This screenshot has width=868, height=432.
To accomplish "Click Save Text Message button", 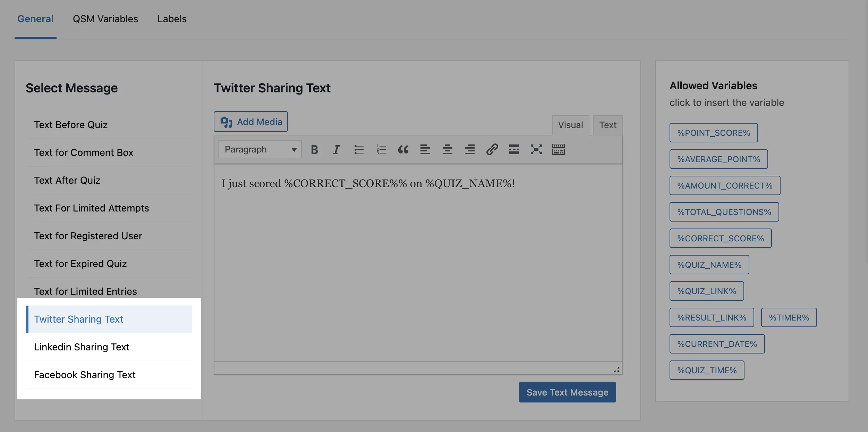I will (x=567, y=392).
